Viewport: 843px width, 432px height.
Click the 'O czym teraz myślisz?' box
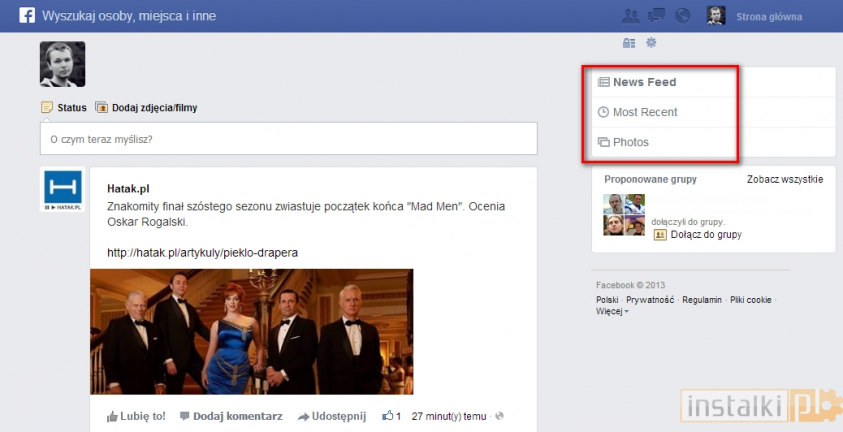(289, 139)
